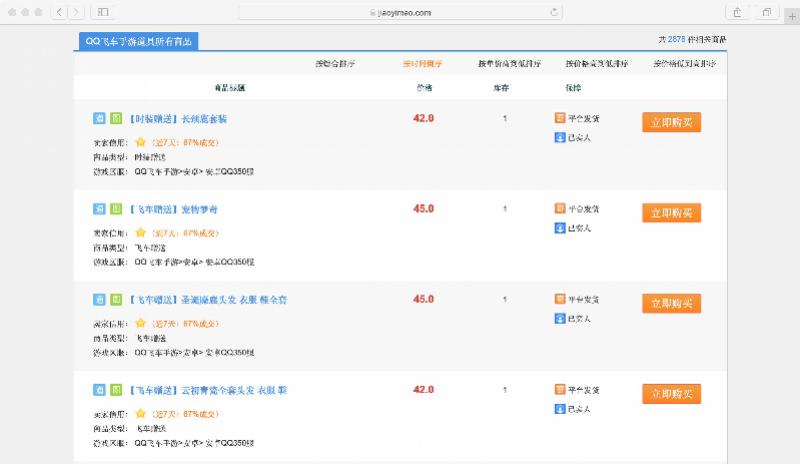The image size is (800, 464).
Task: Click 近7天 87%成交 text in 宠物 listing
Action: (x=185, y=233)
